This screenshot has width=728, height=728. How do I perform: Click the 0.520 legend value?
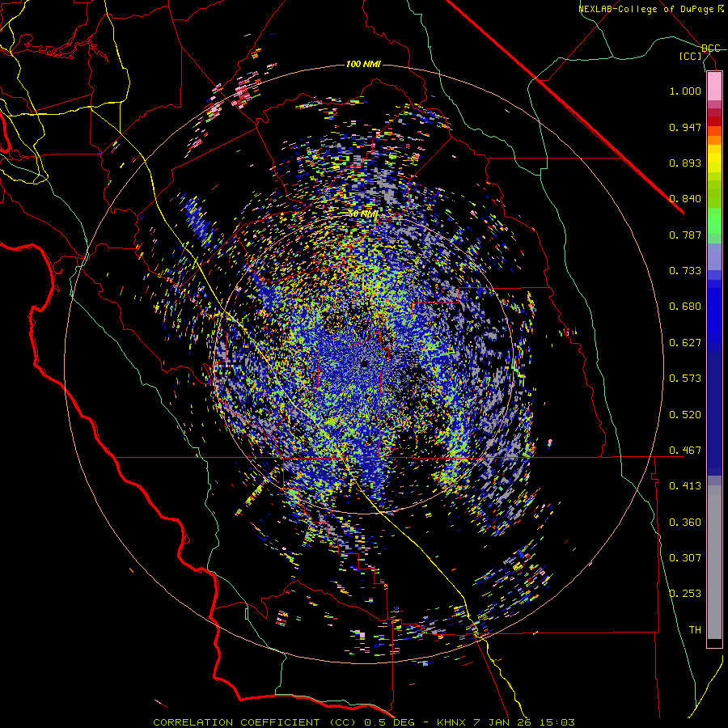685,415
